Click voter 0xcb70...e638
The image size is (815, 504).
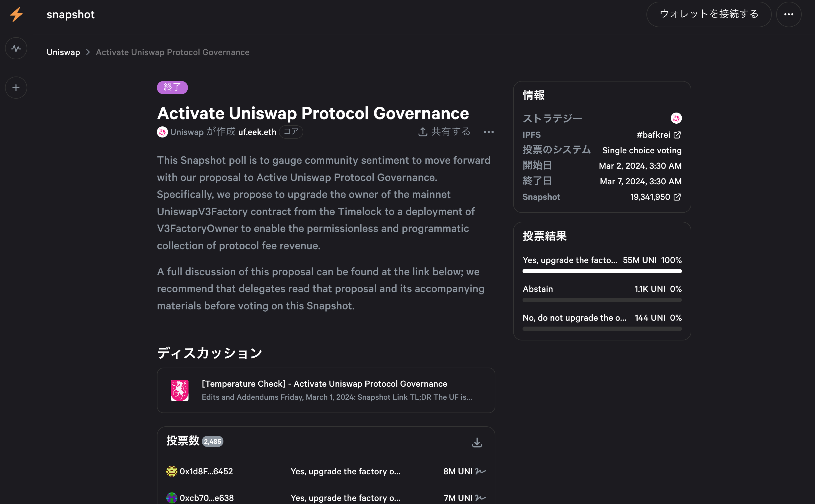click(206, 498)
